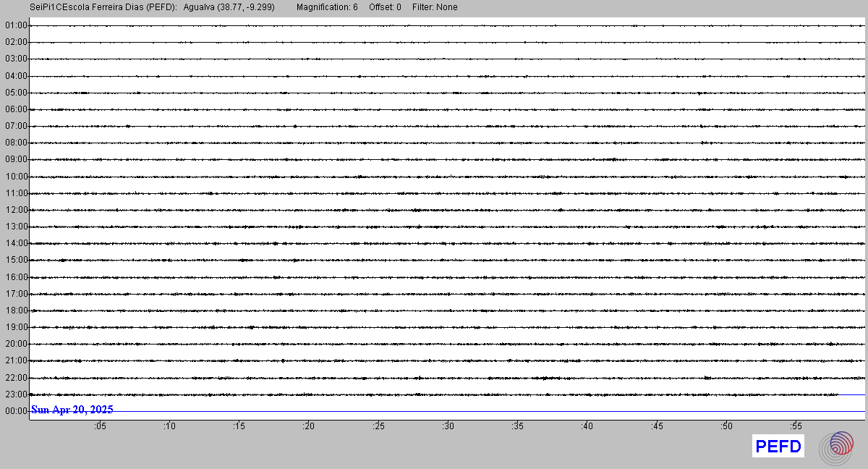The width and height of the screenshot is (868, 469).
Task: Select the 00:00 hour label
Action: tap(16, 411)
